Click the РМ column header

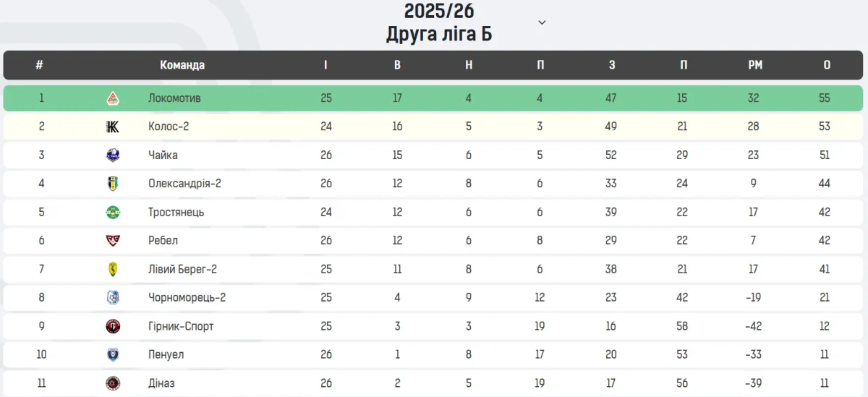(x=755, y=65)
